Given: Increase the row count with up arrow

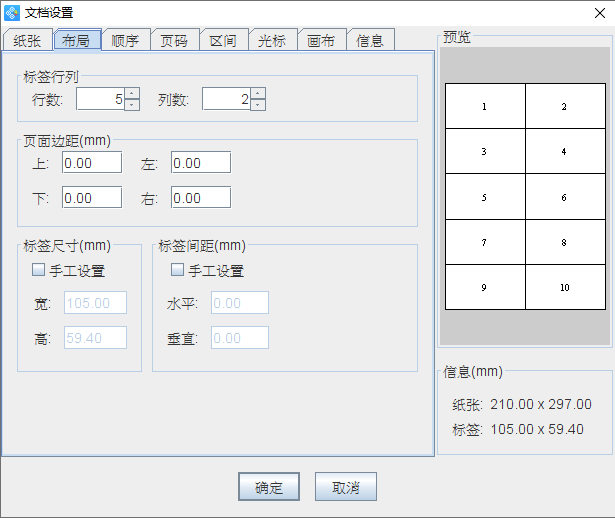Looking at the screenshot, I should (132, 94).
